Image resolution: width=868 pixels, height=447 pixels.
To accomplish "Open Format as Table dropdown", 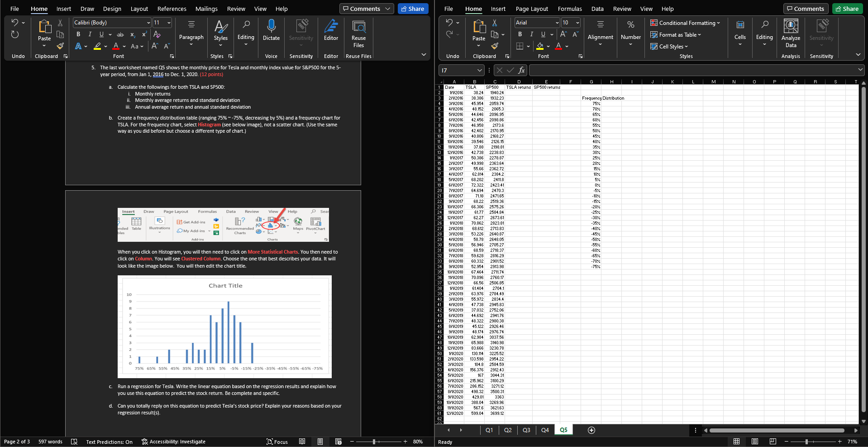I will click(676, 34).
